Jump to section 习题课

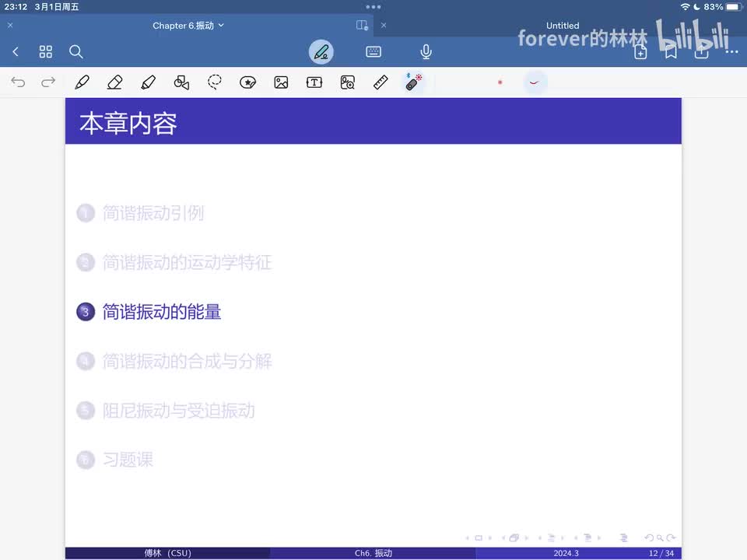[128, 460]
